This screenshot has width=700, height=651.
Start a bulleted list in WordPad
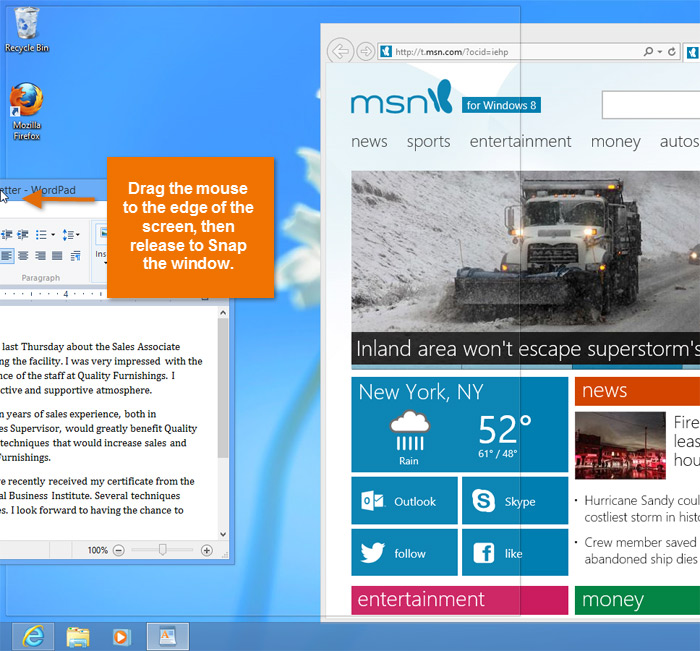point(41,234)
